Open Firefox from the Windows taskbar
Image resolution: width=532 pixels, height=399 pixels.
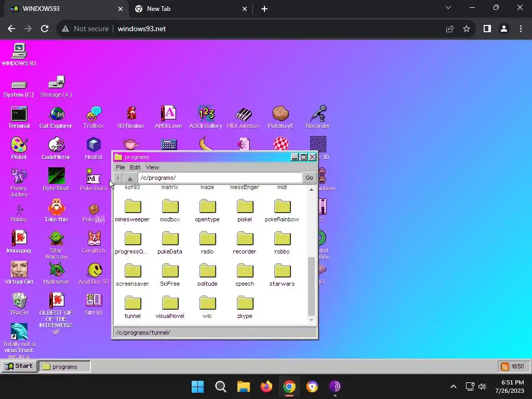(x=267, y=387)
